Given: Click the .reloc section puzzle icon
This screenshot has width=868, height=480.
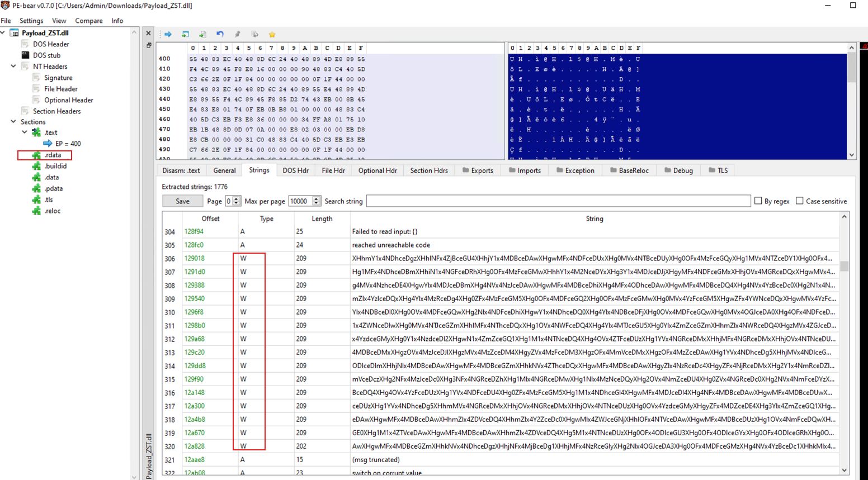Looking at the screenshot, I should click(36, 211).
